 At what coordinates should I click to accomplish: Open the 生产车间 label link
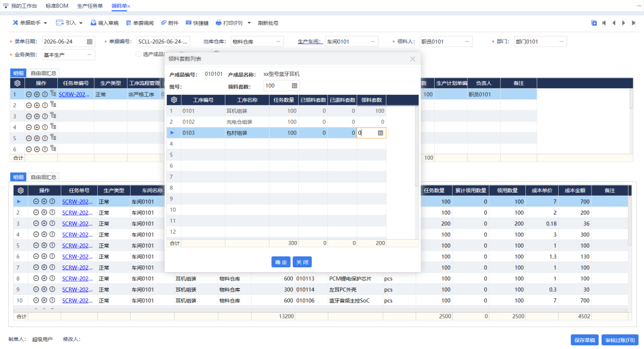pyautogui.click(x=310, y=42)
